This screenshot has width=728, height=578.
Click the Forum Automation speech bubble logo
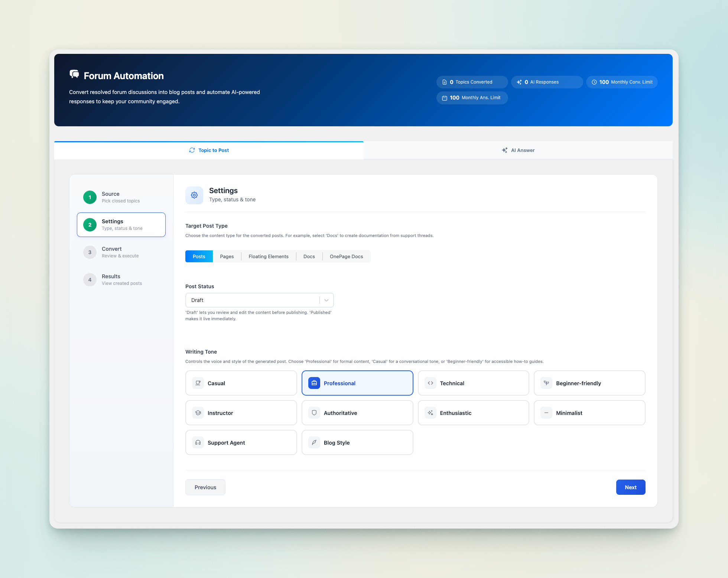[x=74, y=74]
